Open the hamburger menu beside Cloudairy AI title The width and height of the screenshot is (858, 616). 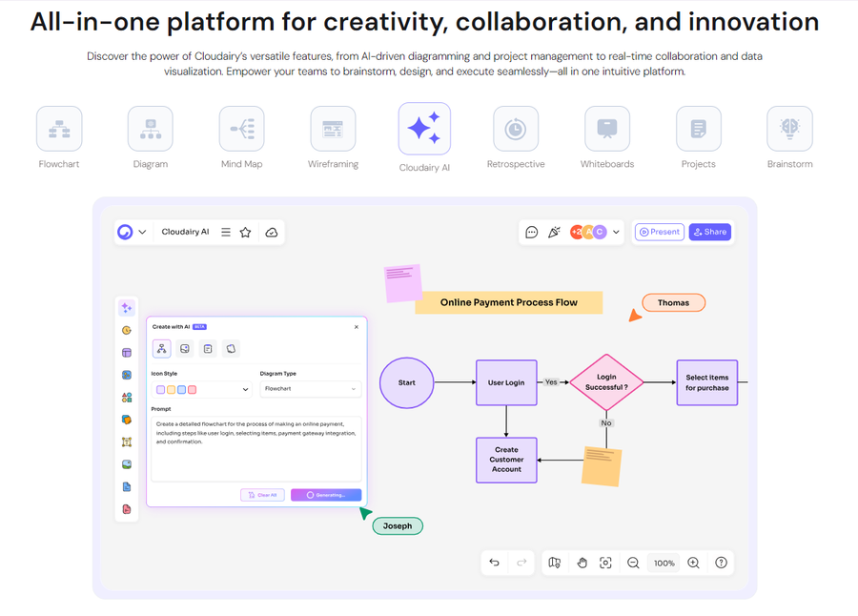(x=225, y=232)
